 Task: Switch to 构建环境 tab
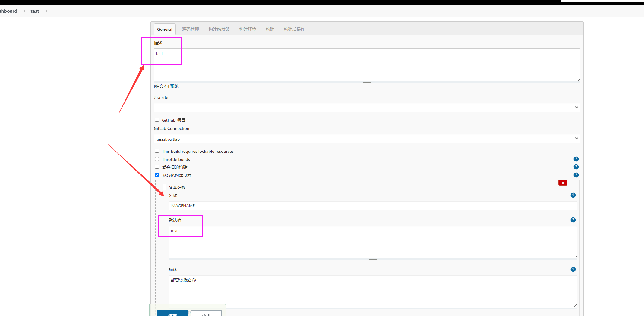248,29
